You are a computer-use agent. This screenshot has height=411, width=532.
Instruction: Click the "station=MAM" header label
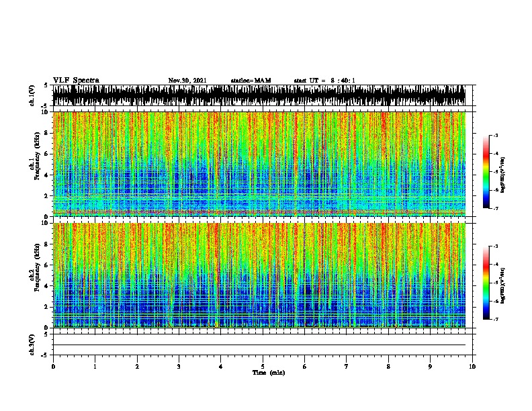click(251, 81)
